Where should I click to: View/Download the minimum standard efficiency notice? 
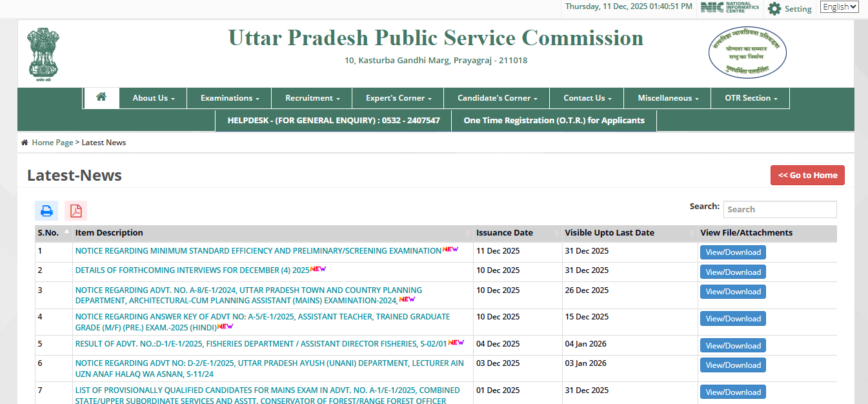pyautogui.click(x=732, y=252)
